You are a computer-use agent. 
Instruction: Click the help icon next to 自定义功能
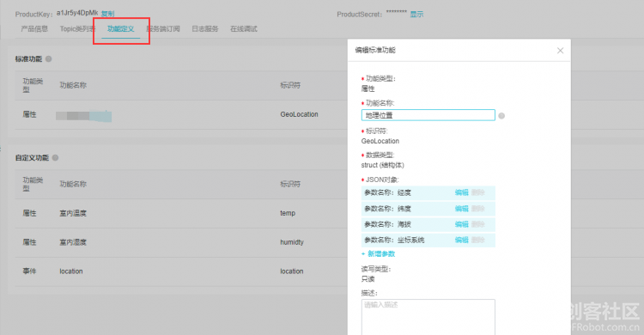click(x=55, y=157)
